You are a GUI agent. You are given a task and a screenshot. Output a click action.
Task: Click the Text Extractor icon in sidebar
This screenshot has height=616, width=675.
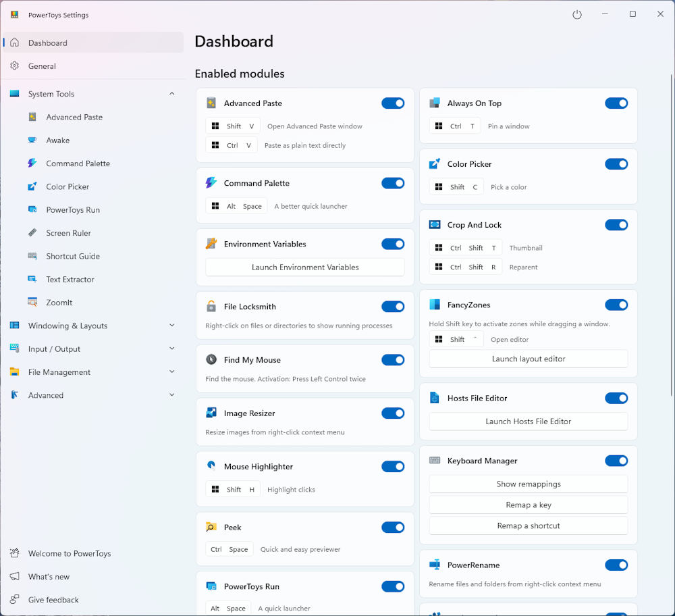(32, 279)
